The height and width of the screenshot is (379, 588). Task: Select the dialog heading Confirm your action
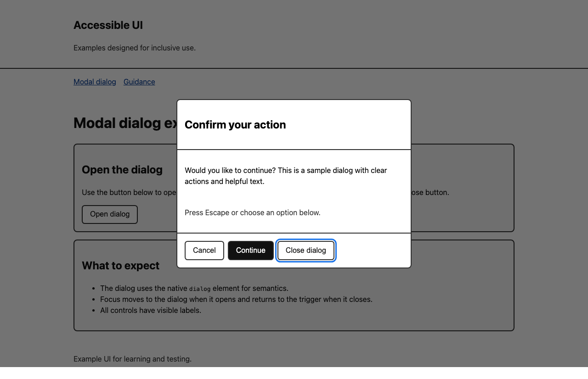tap(235, 125)
